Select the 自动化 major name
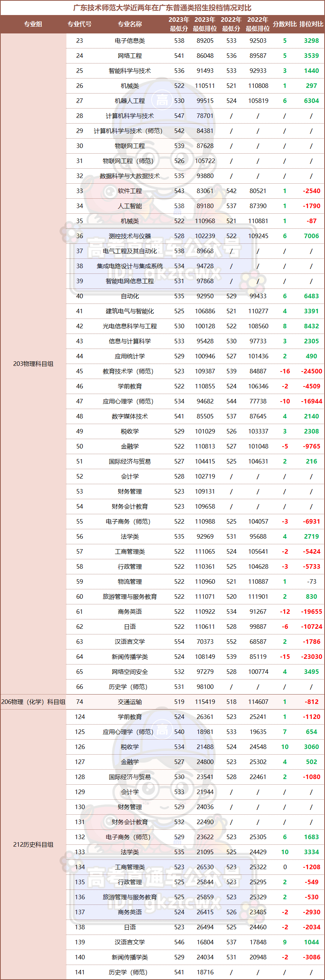Image resolution: width=325 pixels, height=980 pixels. coord(129,296)
